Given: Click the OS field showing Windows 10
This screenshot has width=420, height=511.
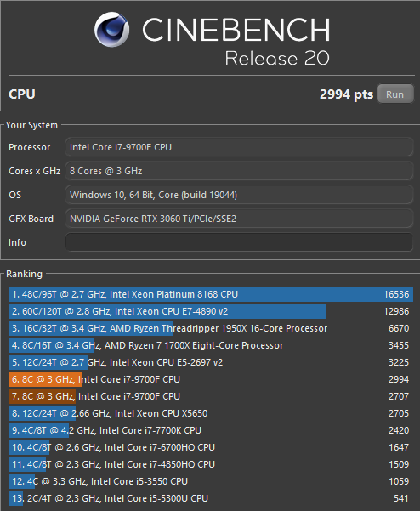Looking at the screenshot, I should [x=239, y=195].
